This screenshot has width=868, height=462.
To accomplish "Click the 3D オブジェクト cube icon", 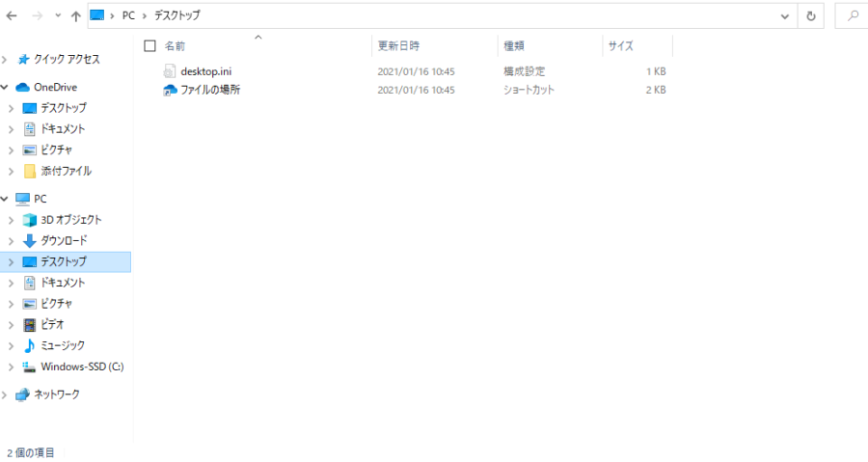I will click(x=29, y=220).
